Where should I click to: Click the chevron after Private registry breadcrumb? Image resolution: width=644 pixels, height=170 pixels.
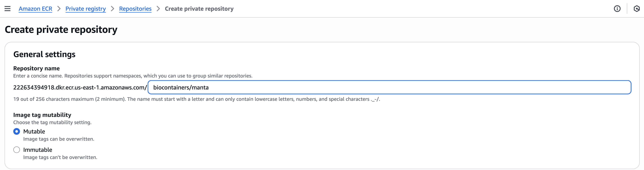click(x=112, y=9)
